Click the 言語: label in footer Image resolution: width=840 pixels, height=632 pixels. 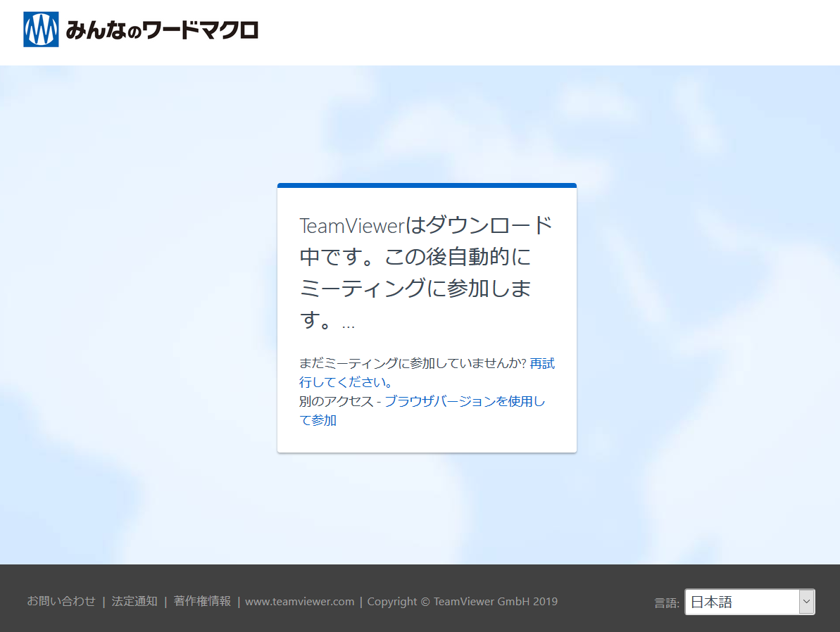tap(667, 602)
